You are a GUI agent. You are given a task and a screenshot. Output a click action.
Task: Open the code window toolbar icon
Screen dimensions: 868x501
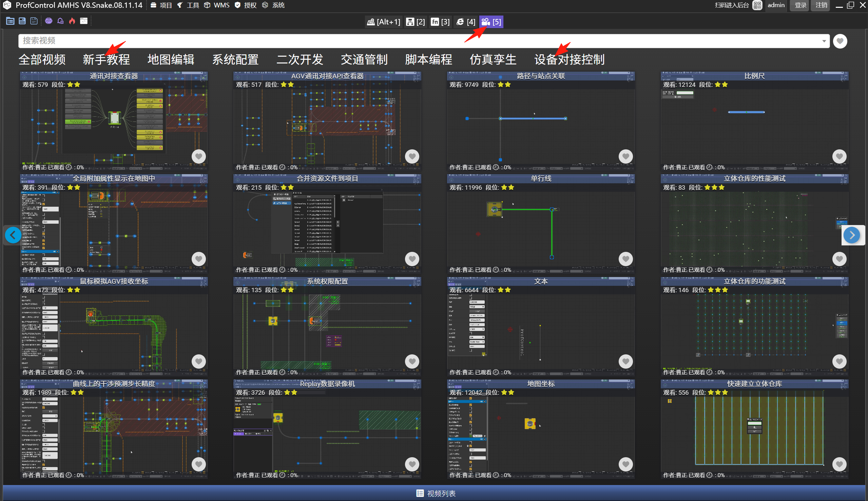pyautogui.click(x=83, y=21)
